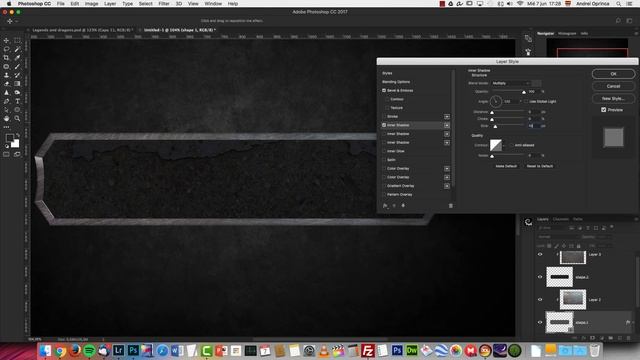The height and width of the screenshot is (360, 640).
Task: Open Trash in the Dock
Action: (x=595, y=350)
